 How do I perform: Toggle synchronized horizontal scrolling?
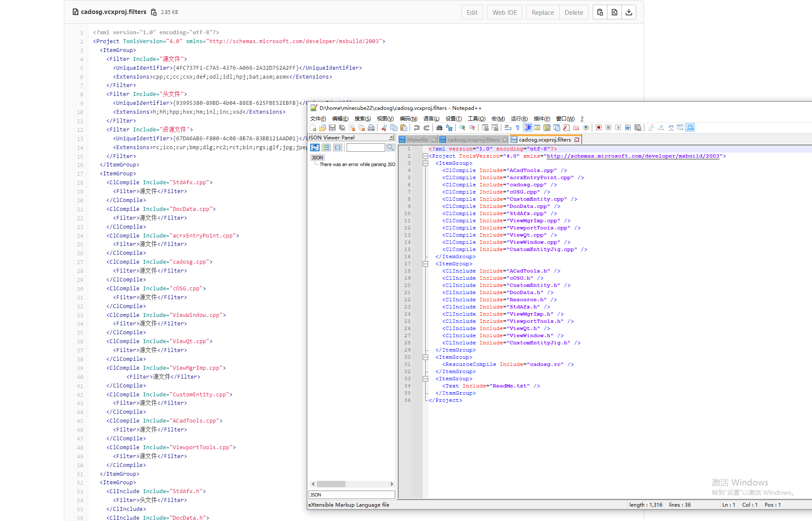coord(495,128)
